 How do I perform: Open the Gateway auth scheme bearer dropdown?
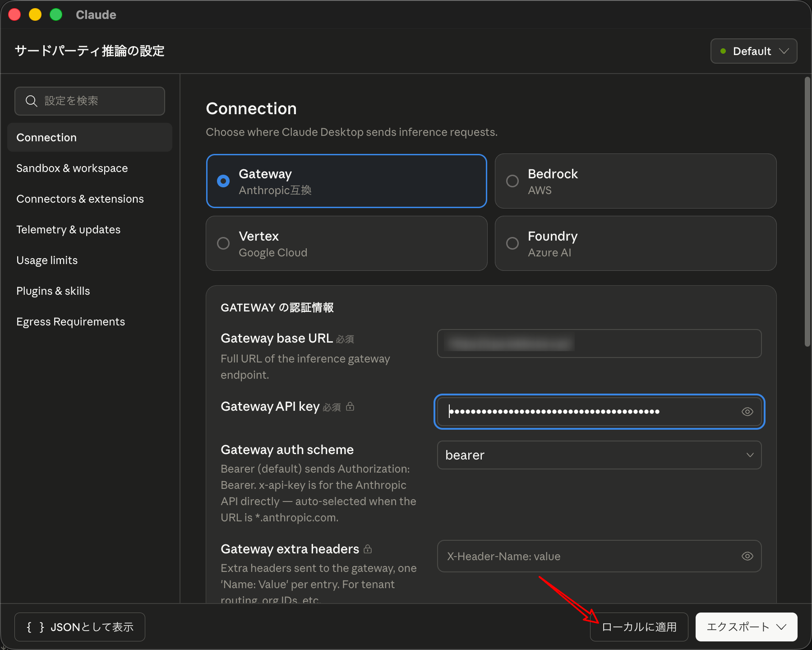coord(600,455)
